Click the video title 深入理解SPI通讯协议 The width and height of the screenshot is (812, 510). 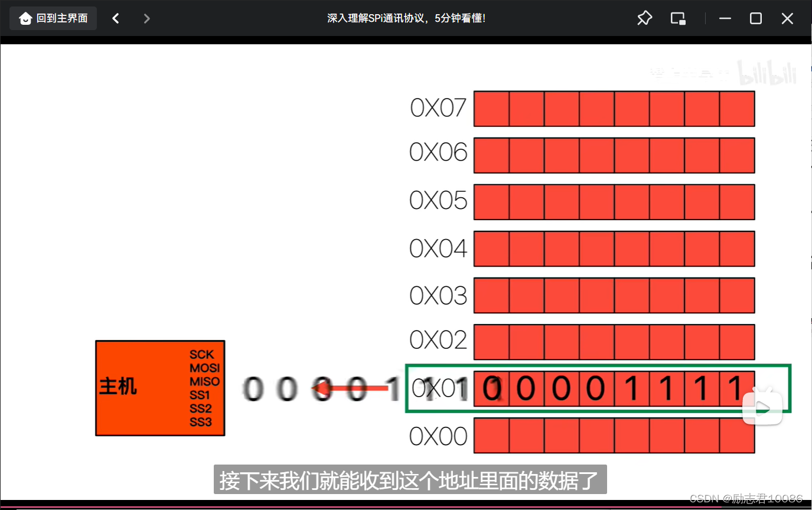pos(406,18)
